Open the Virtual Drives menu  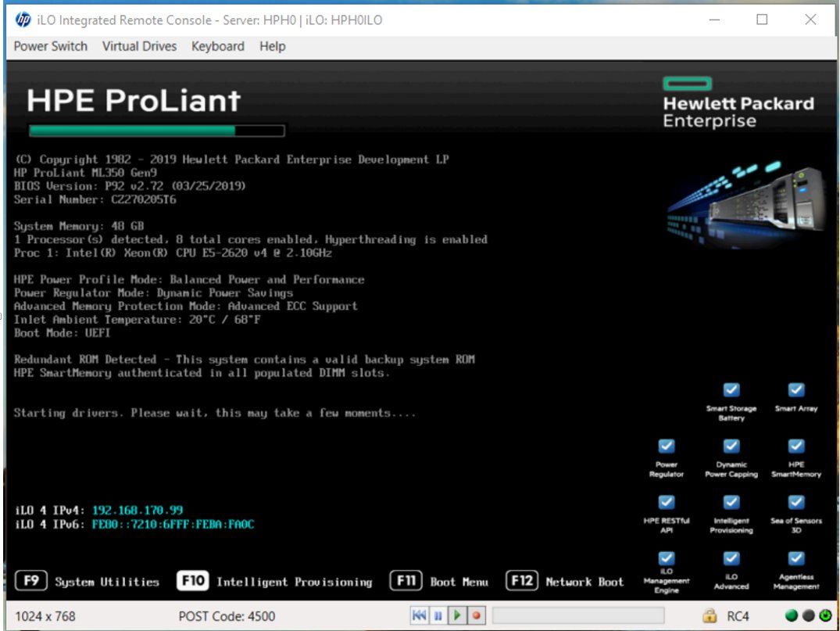tap(139, 47)
